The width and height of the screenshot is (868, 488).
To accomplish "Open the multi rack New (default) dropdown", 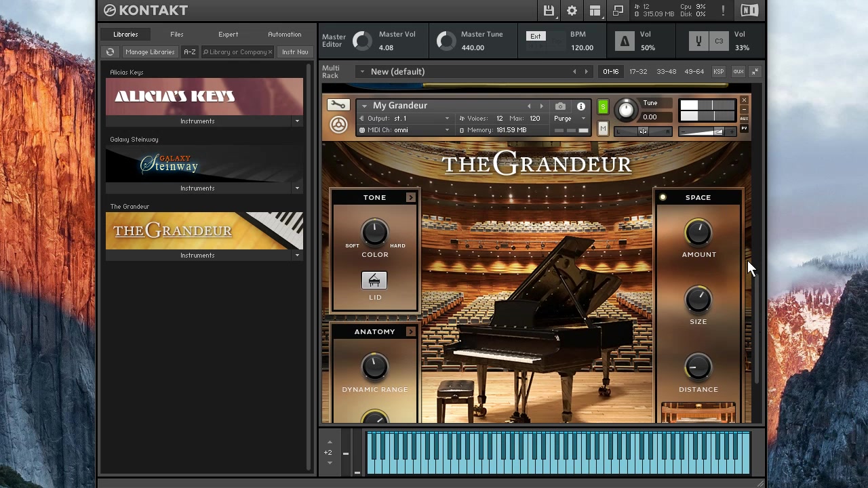I will [362, 71].
